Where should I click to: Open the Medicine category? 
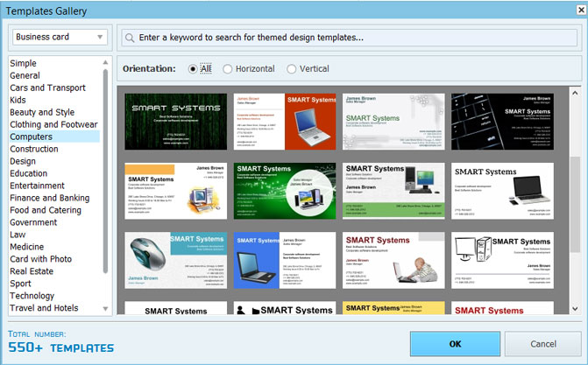click(26, 247)
